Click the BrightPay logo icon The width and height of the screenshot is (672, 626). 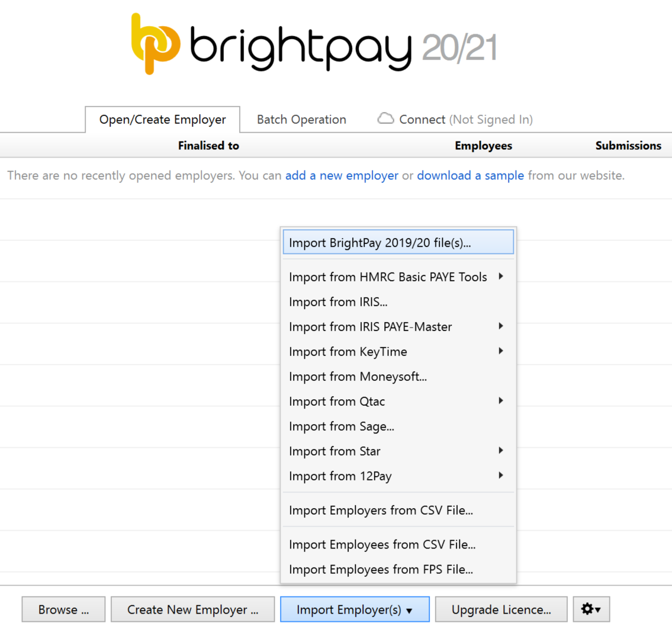coord(156,44)
